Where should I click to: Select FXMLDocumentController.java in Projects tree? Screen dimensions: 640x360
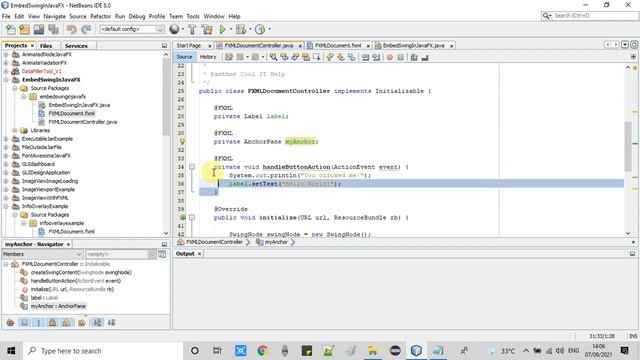[82, 122]
